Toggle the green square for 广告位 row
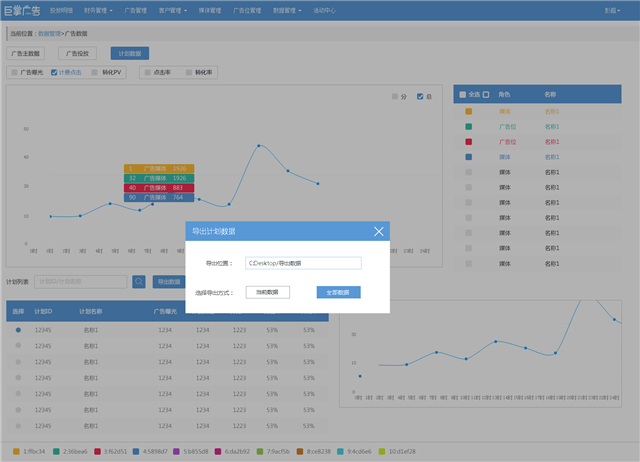Viewport: 640px width, 462px height. click(469, 127)
